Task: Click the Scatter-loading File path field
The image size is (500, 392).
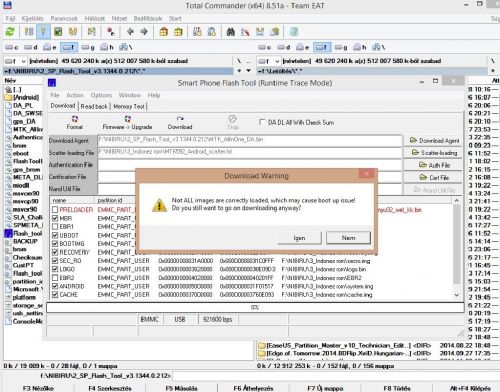Action: [250, 152]
